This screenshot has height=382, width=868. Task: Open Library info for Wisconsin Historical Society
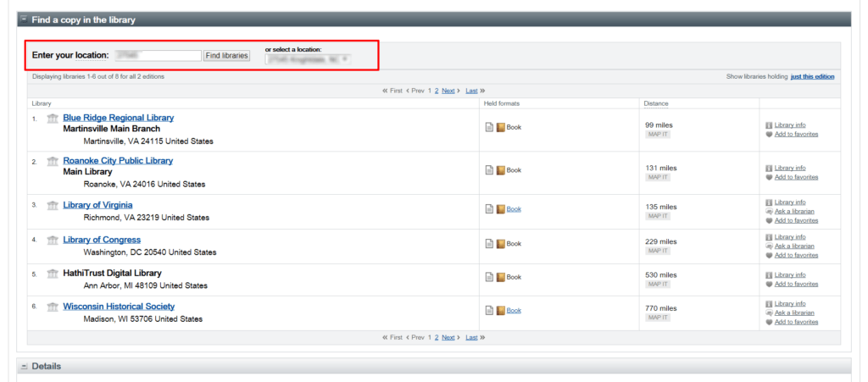tap(789, 304)
